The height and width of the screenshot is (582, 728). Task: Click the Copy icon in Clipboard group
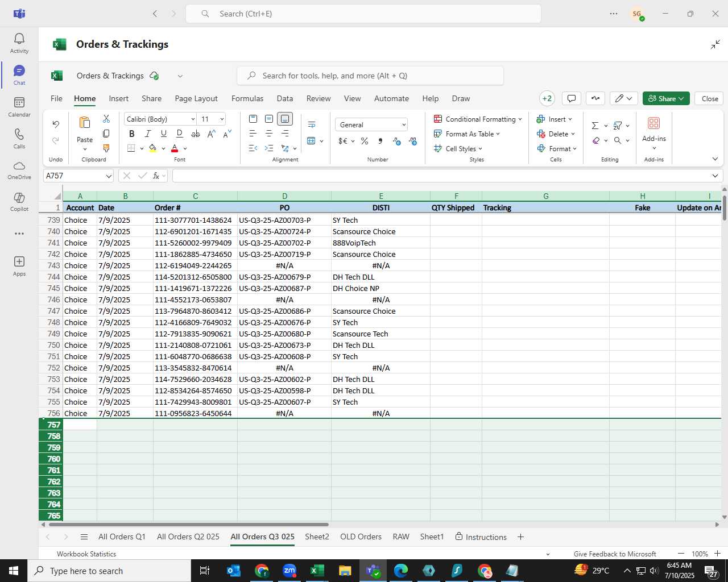(x=106, y=134)
